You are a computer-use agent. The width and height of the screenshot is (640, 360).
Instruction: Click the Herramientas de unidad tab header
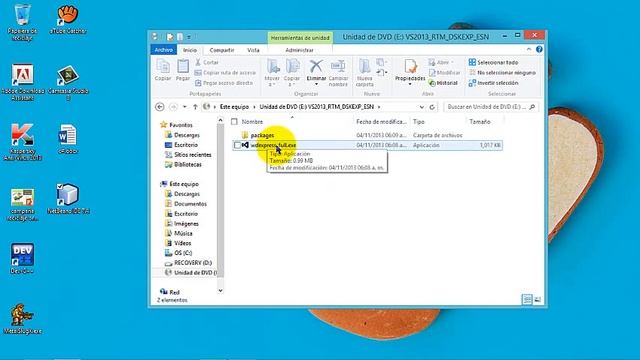point(300,38)
